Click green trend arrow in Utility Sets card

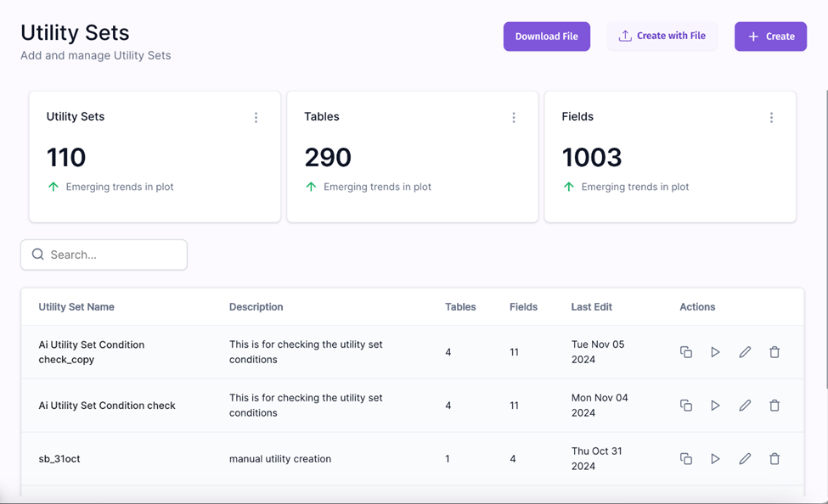point(54,187)
